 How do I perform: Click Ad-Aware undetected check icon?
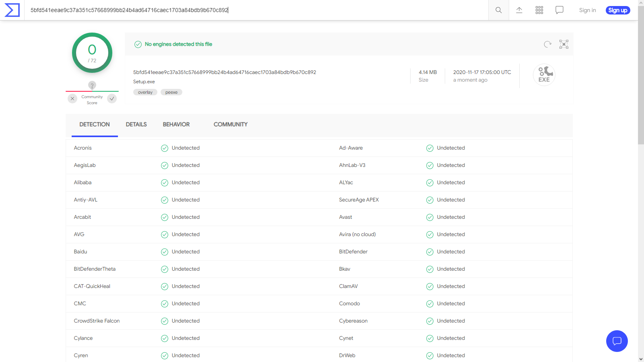click(430, 148)
